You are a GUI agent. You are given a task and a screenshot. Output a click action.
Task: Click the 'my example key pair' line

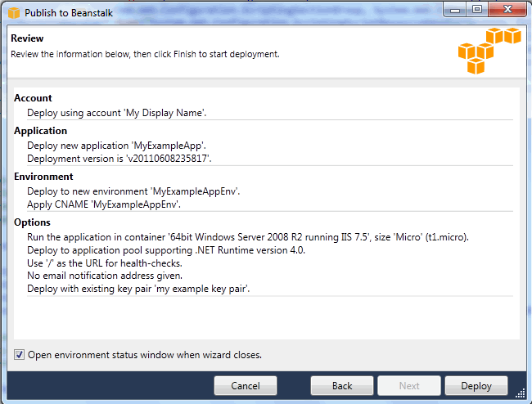pos(138,289)
